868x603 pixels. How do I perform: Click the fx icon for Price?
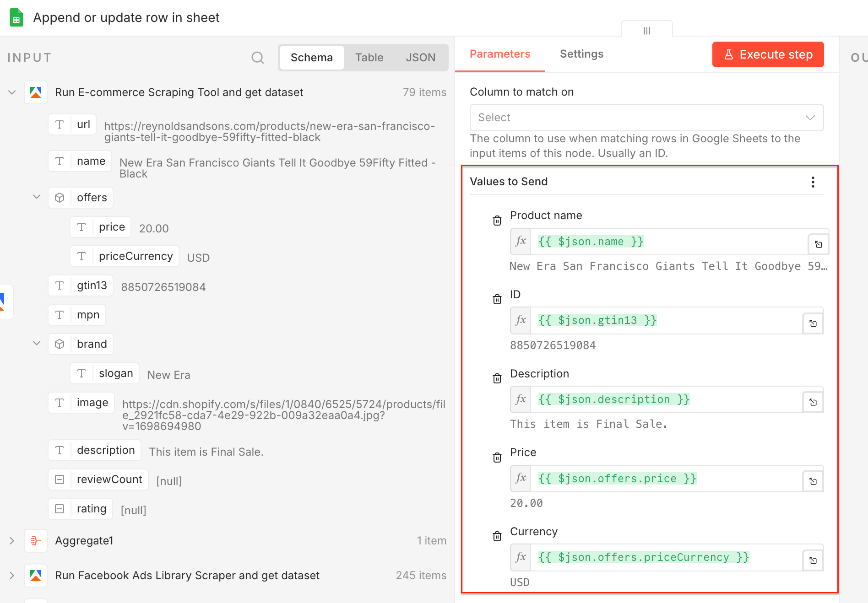[x=521, y=479]
